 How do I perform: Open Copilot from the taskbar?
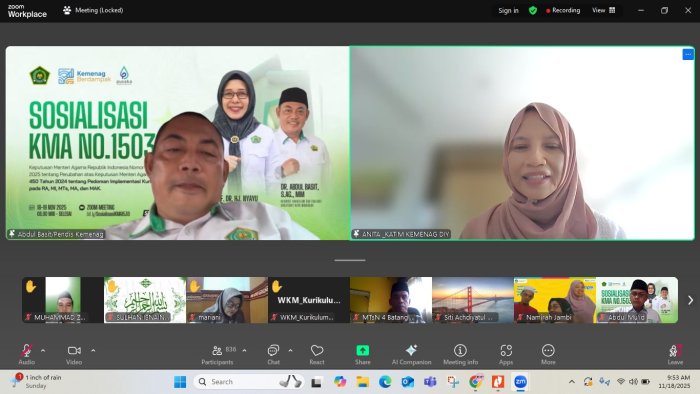(340, 382)
